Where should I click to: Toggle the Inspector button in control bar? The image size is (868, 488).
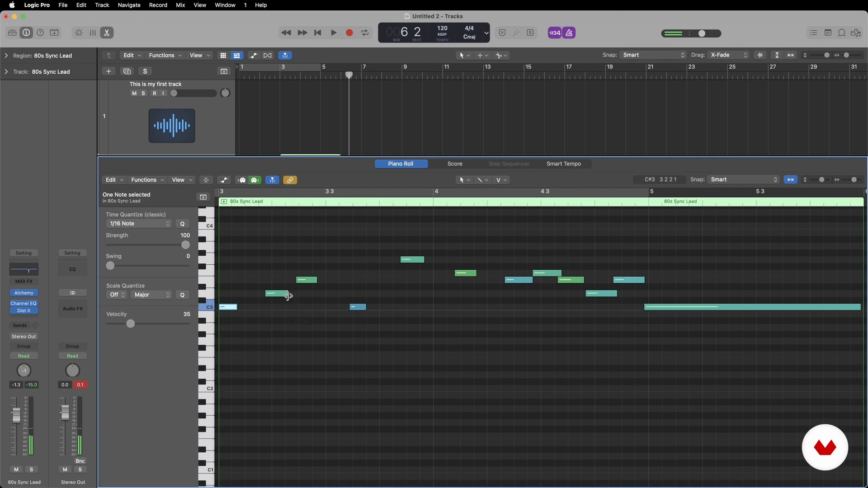coord(26,33)
